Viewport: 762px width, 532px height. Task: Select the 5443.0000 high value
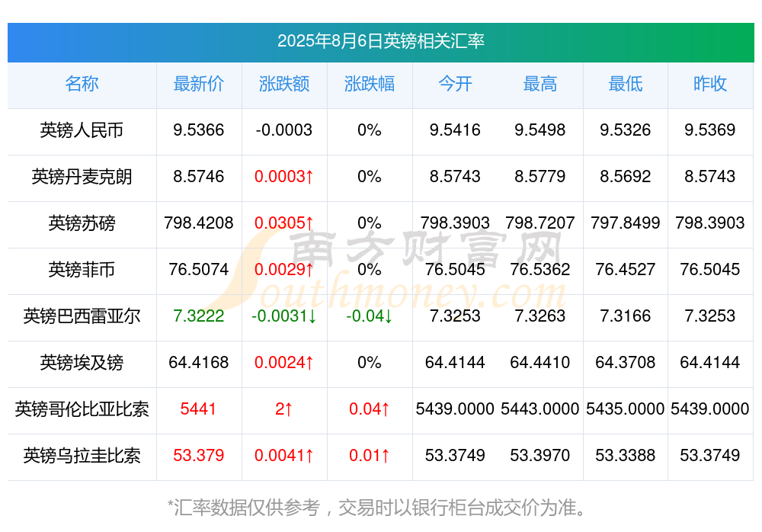(x=540, y=409)
